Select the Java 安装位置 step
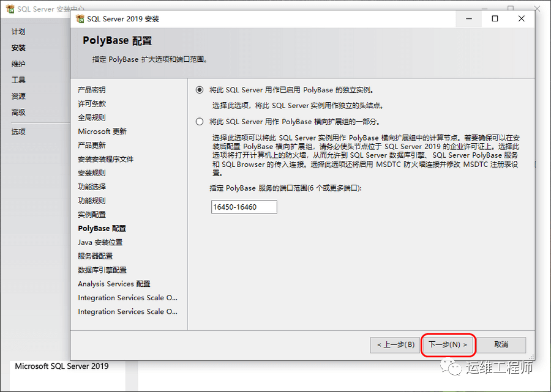Screen dimensions: 551x392 pyautogui.click(x=100, y=242)
